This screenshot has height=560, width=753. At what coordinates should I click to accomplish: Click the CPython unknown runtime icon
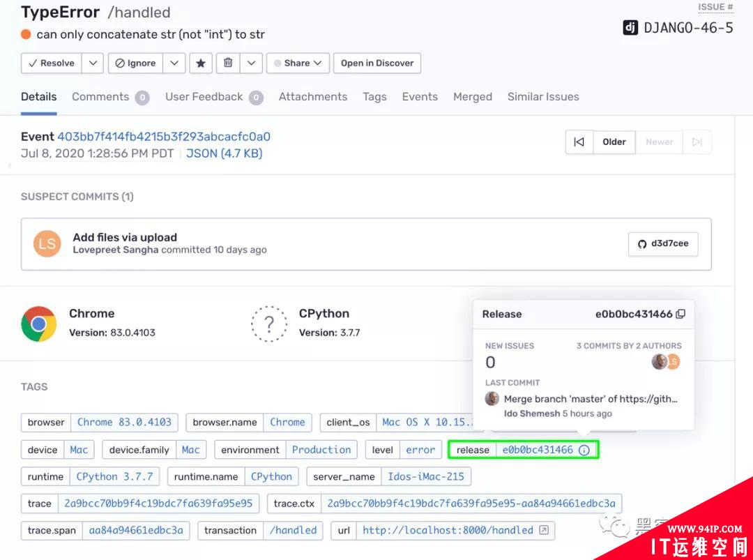tap(269, 324)
